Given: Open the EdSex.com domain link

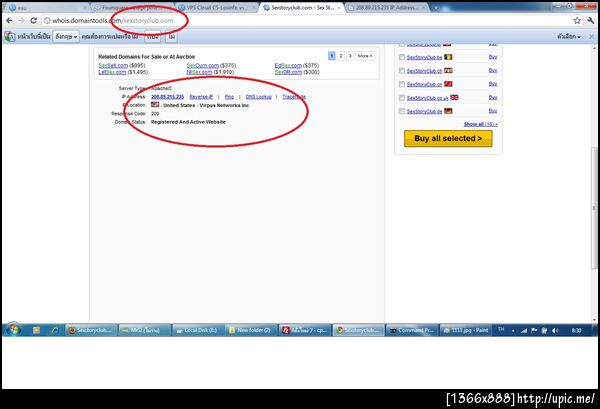Looking at the screenshot, I should pos(288,65).
